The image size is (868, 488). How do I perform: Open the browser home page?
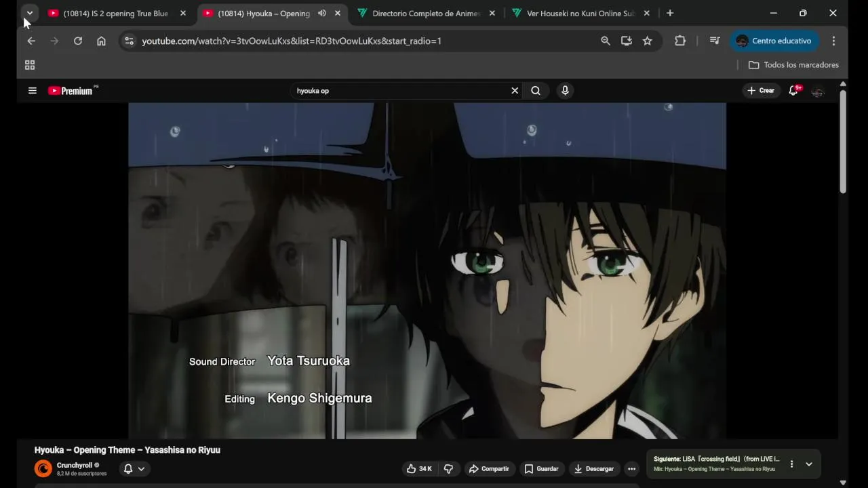tap(101, 41)
